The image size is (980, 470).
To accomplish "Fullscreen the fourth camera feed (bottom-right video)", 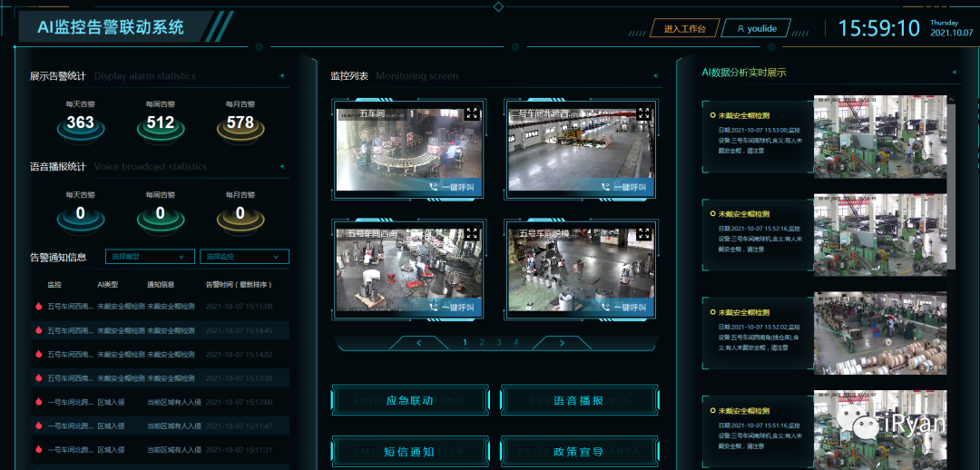I will pyautogui.click(x=643, y=234).
